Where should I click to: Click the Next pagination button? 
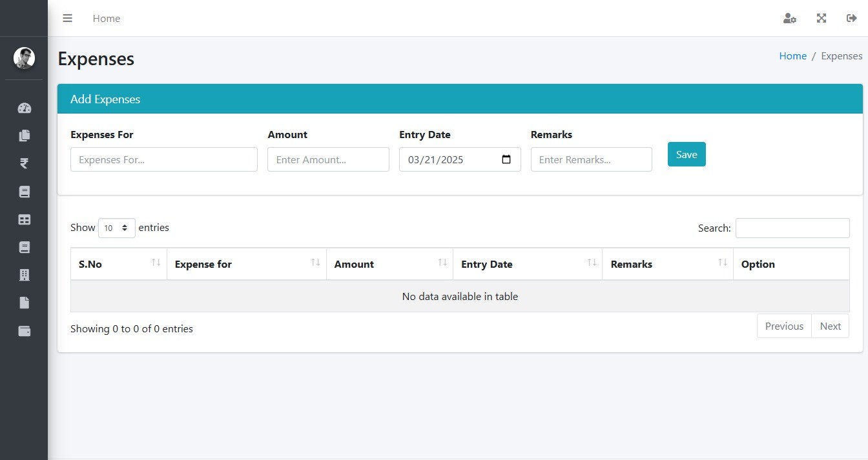click(830, 326)
